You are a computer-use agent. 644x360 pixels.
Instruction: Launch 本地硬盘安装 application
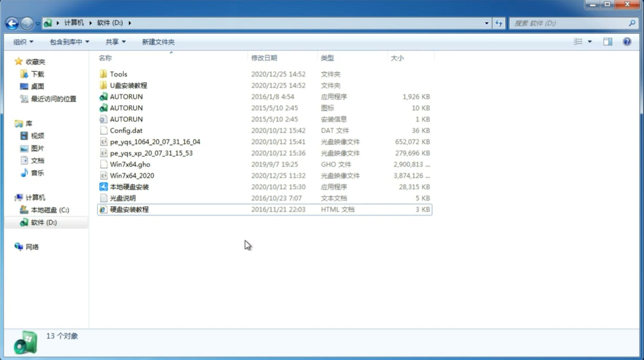point(129,187)
